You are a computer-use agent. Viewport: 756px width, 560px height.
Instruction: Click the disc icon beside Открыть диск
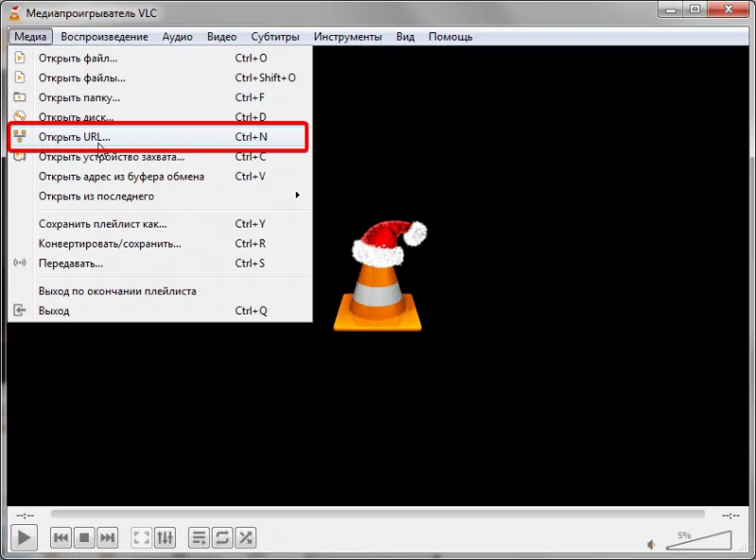click(x=20, y=116)
